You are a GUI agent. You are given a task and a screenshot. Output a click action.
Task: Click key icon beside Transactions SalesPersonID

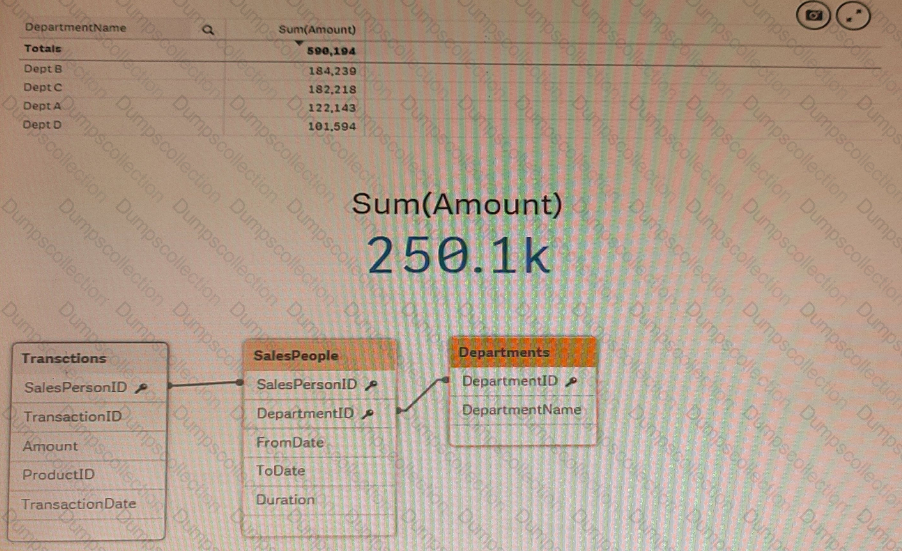(x=141, y=388)
